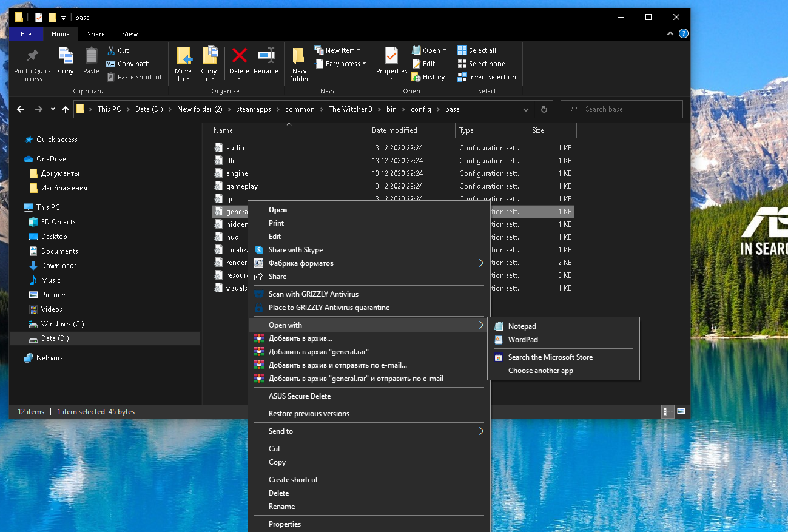The image size is (788, 532).
Task: Create a New folder from ribbon
Action: click(299, 64)
